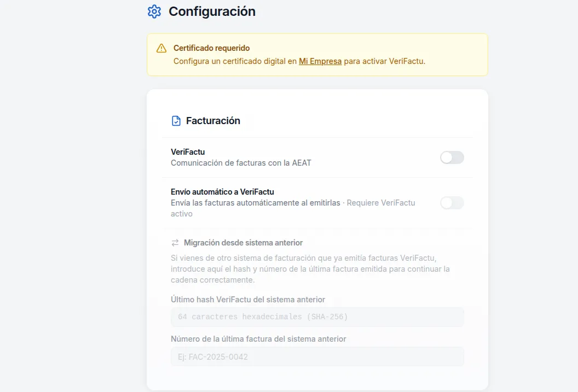The height and width of the screenshot is (392, 578).
Task: Focus the Último hash VeriFactu input field
Action: click(x=317, y=317)
